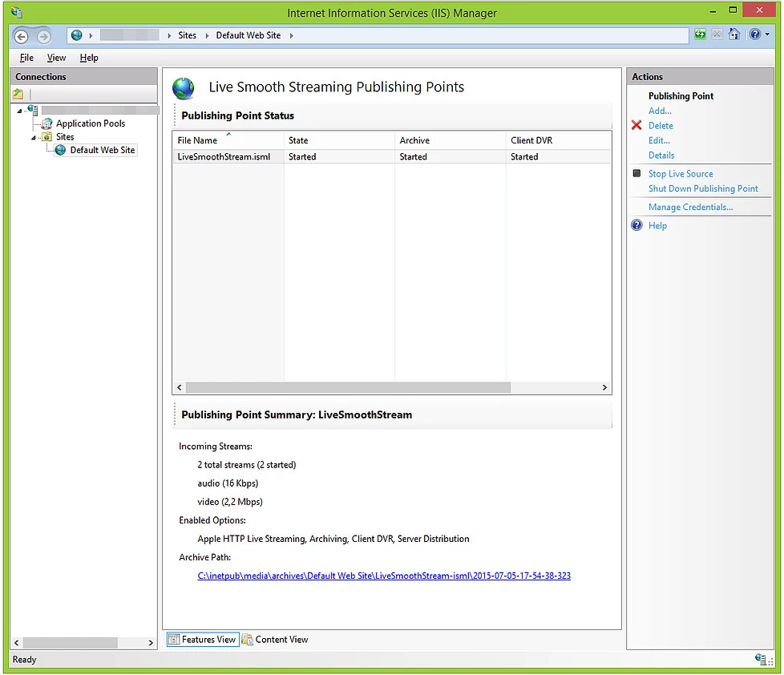The height and width of the screenshot is (675, 784).
Task: Expand breadcrumb arrow before Default Web Site
Action: [x=207, y=35]
